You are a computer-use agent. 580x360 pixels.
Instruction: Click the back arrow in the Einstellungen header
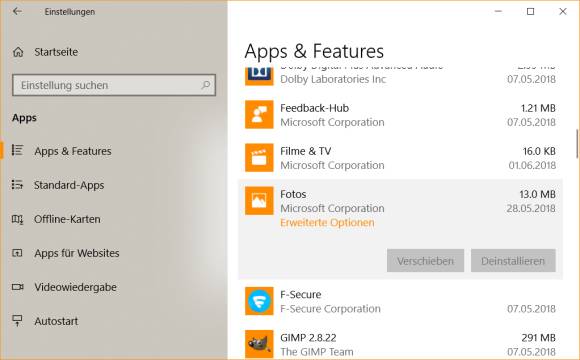click(x=17, y=11)
